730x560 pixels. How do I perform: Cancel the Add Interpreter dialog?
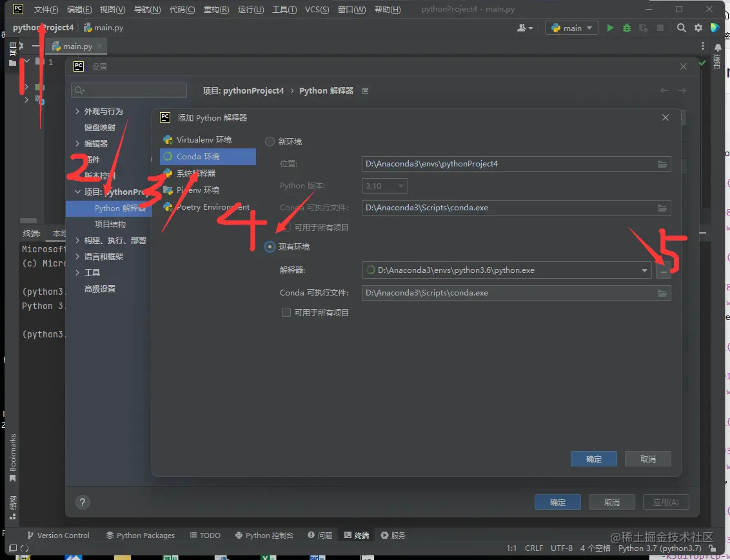point(647,459)
